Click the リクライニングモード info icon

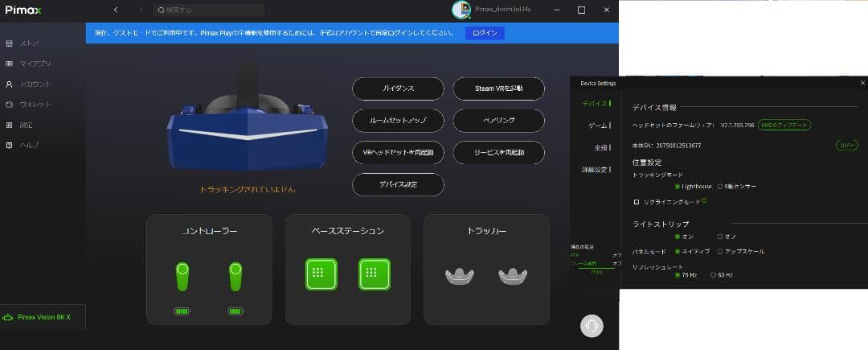click(x=703, y=200)
